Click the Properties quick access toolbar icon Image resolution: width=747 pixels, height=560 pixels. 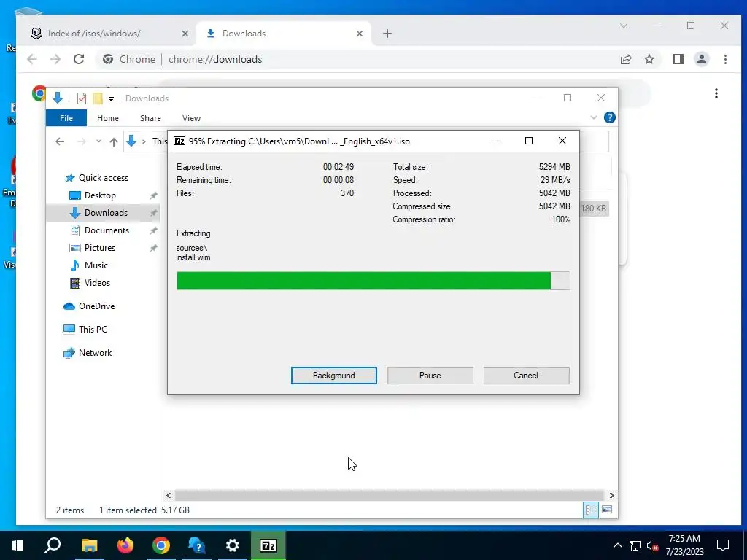point(82,98)
